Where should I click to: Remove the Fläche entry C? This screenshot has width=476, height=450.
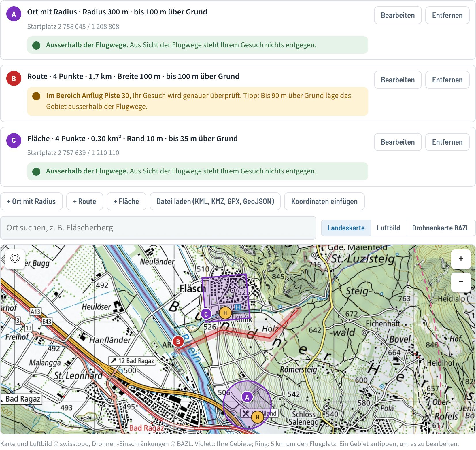[447, 142]
